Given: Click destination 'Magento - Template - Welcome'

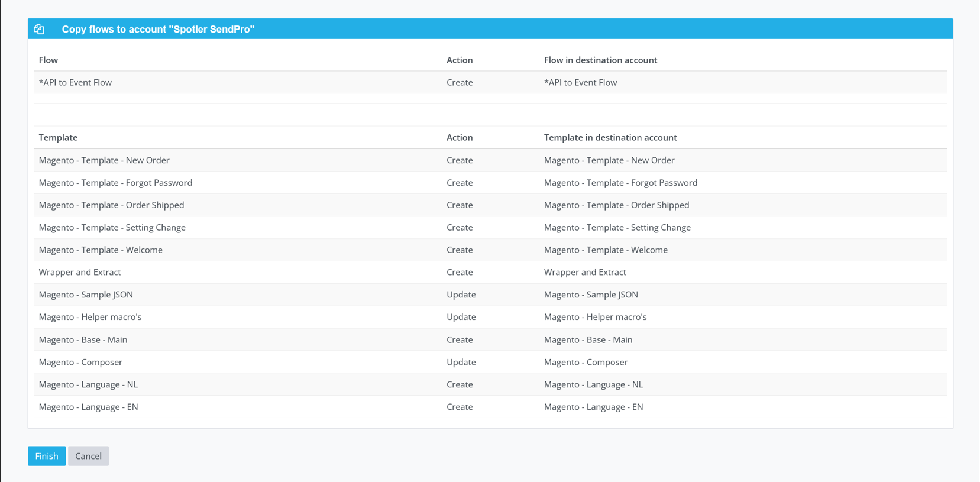Looking at the screenshot, I should 606,250.
